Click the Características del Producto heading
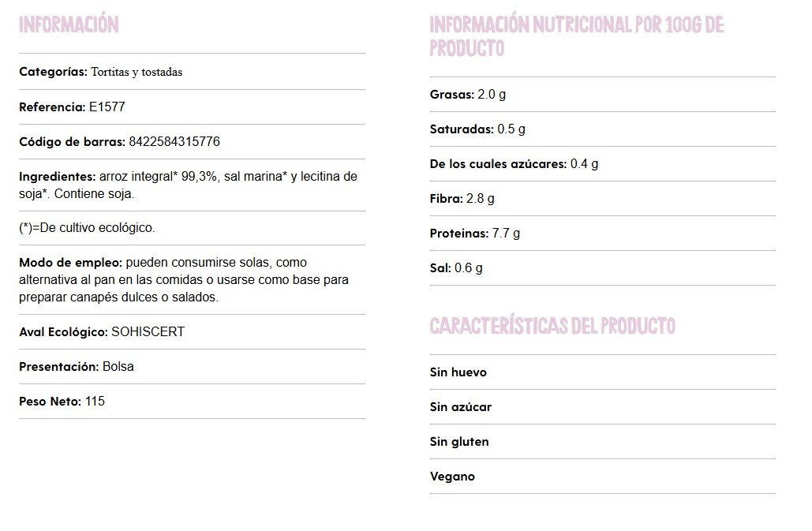This screenshot has width=812, height=531. point(552,326)
